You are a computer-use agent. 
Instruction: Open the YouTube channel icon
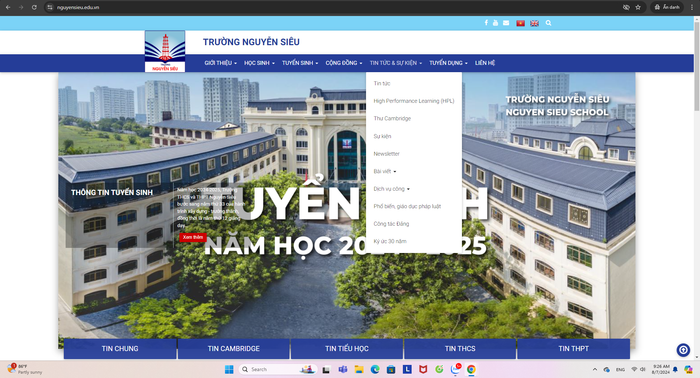(495, 23)
